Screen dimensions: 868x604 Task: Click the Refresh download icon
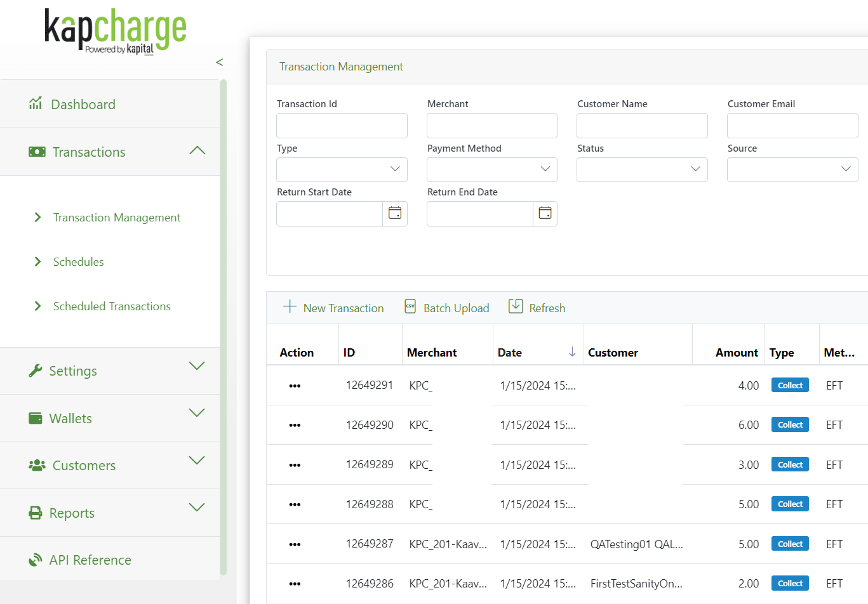point(516,307)
